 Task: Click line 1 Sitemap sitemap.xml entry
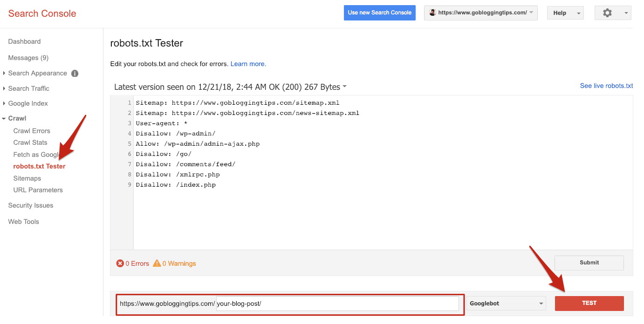pyautogui.click(x=238, y=102)
